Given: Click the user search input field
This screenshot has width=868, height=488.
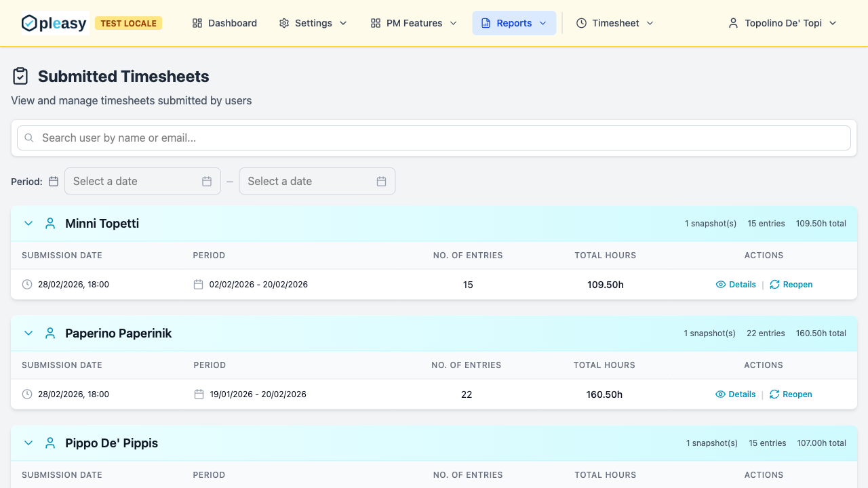Looking at the screenshot, I should (434, 138).
